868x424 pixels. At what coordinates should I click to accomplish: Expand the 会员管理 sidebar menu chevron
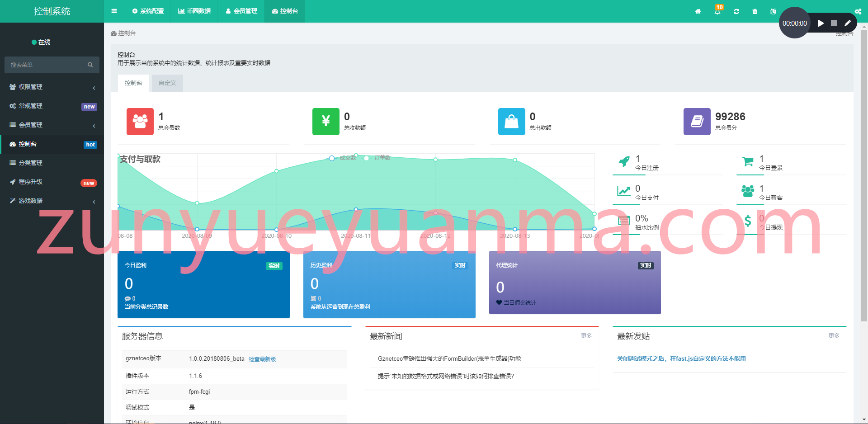[94, 126]
